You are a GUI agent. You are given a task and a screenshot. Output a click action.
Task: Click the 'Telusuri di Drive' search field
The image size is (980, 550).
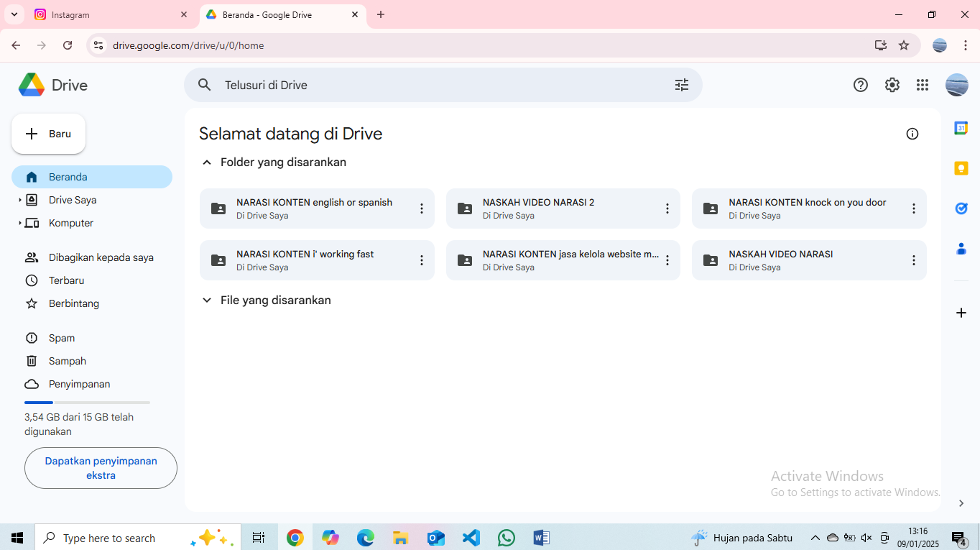[x=431, y=85]
